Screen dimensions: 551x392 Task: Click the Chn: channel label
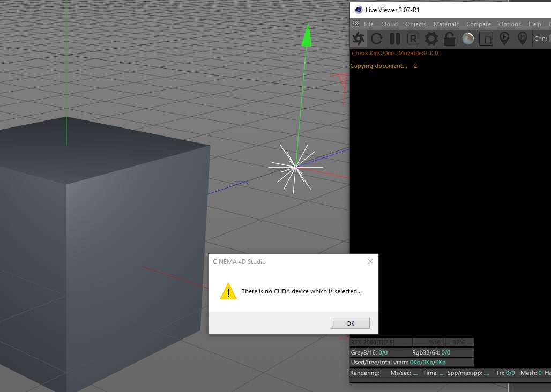click(540, 39)
